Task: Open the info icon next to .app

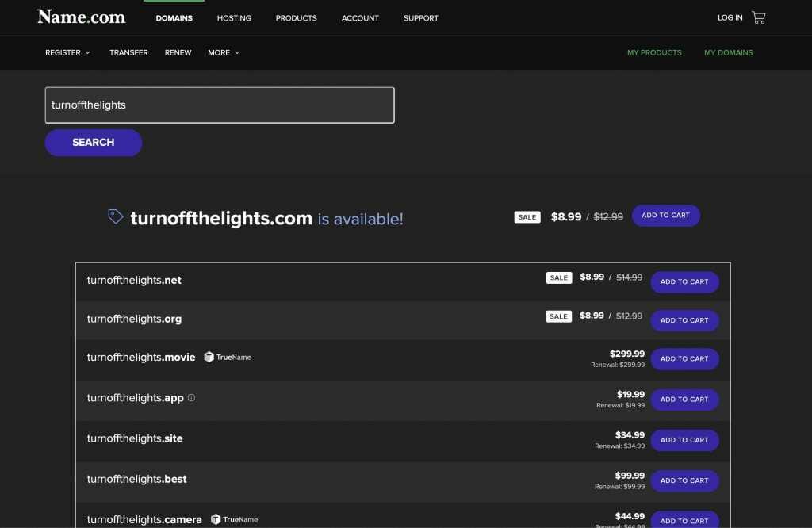Action: (x=191, y=397)
